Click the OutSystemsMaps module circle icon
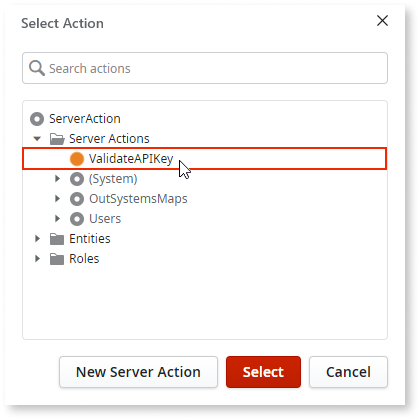 (77, 199)
